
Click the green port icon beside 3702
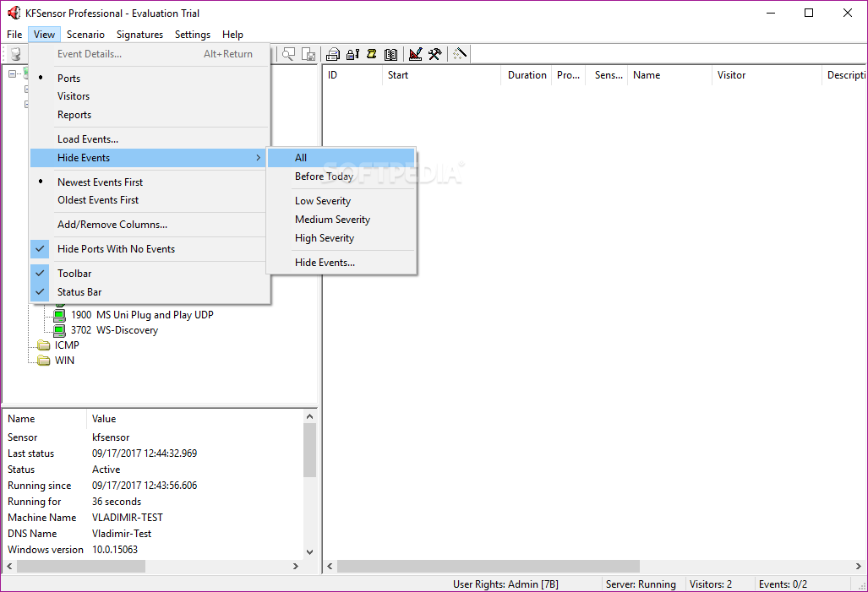pyautogui.click(x=59, y=330)
